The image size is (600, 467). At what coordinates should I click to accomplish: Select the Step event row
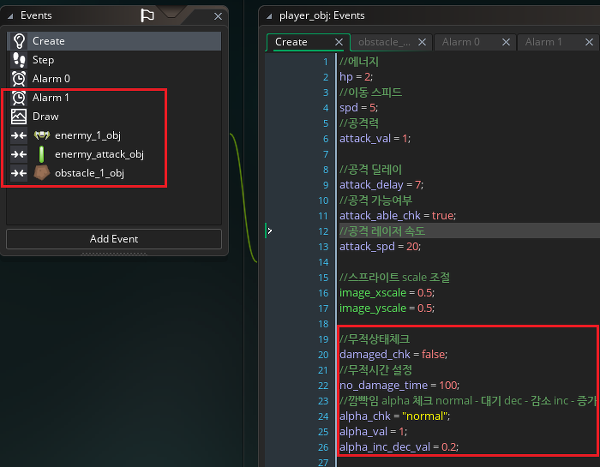(114, 60)
